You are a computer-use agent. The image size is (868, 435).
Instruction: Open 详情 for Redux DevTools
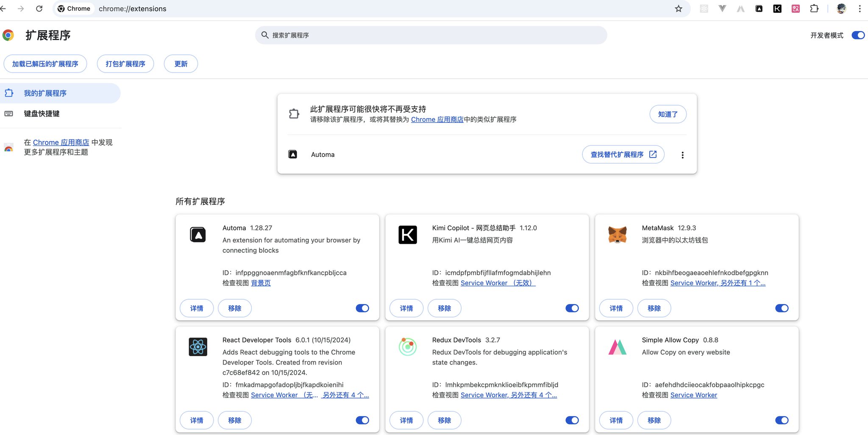click(406, 420)
